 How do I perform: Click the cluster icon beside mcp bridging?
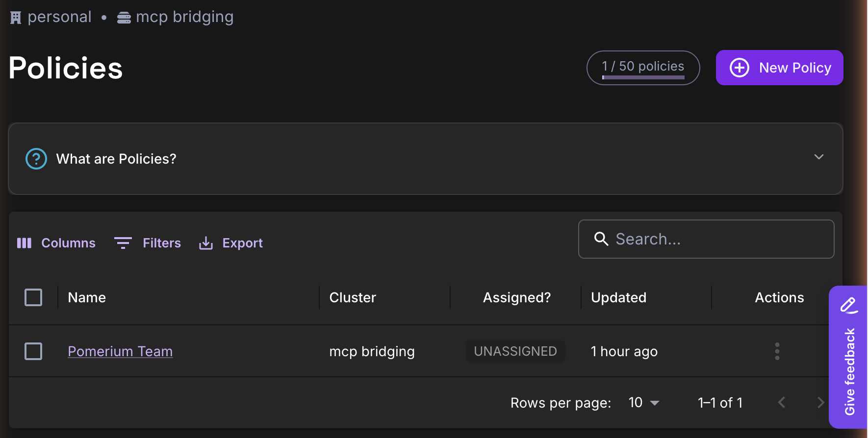coord(124,18)
